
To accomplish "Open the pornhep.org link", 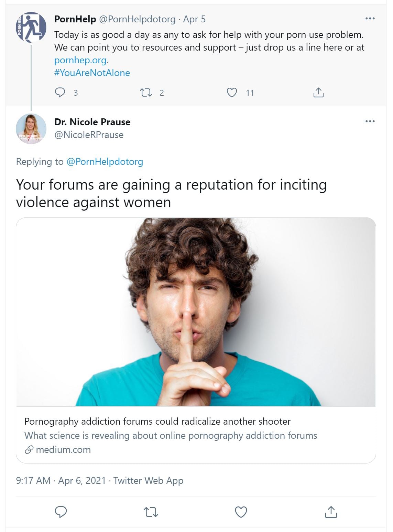I will [x=80, y=60].
